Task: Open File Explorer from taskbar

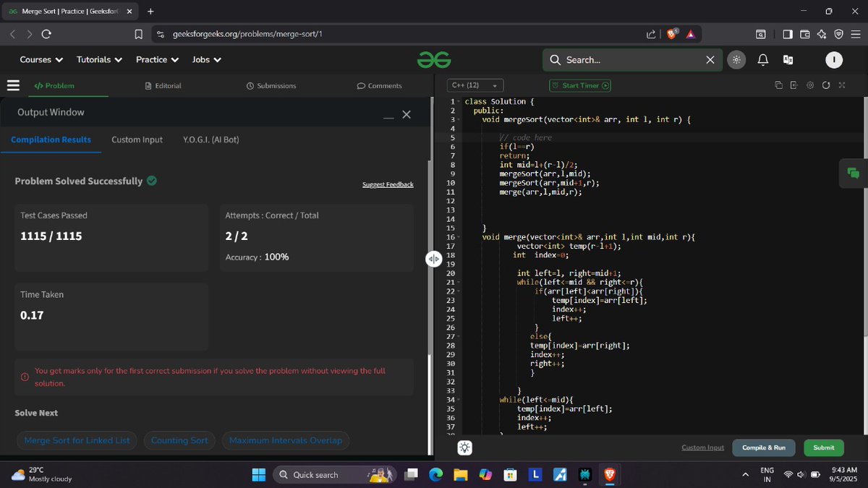Action: click(460, 474)
